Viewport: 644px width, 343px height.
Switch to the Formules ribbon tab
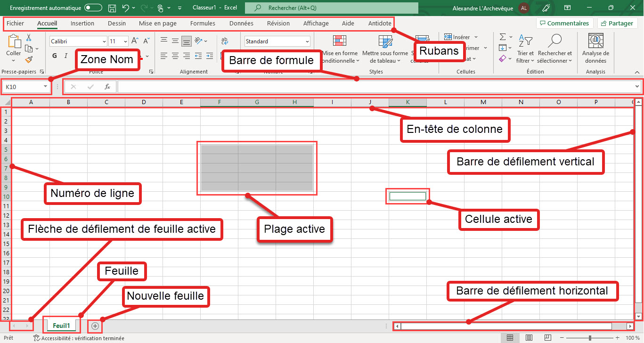coord(203,23)
